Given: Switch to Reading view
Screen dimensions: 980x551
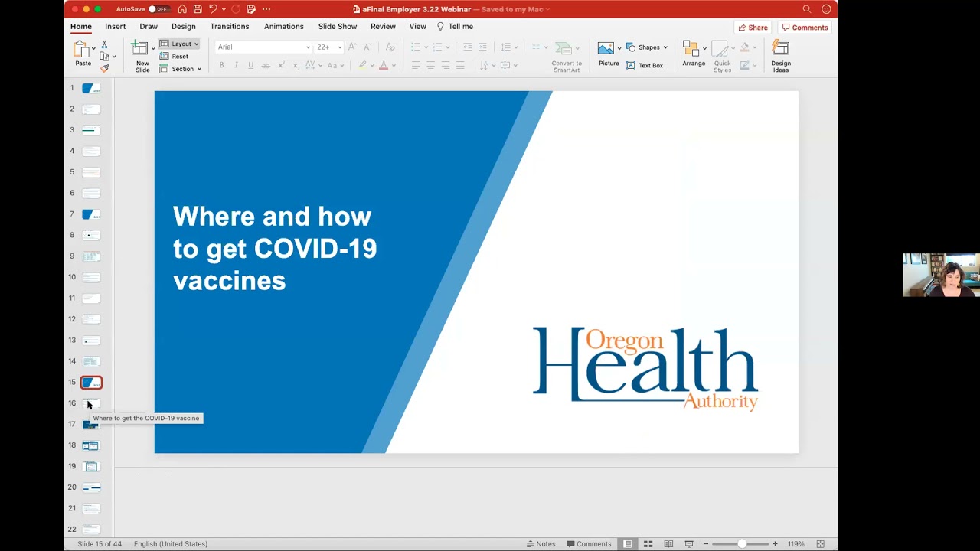Looking at the screenshot, I should pyautogui.click(x=668, y=544).
